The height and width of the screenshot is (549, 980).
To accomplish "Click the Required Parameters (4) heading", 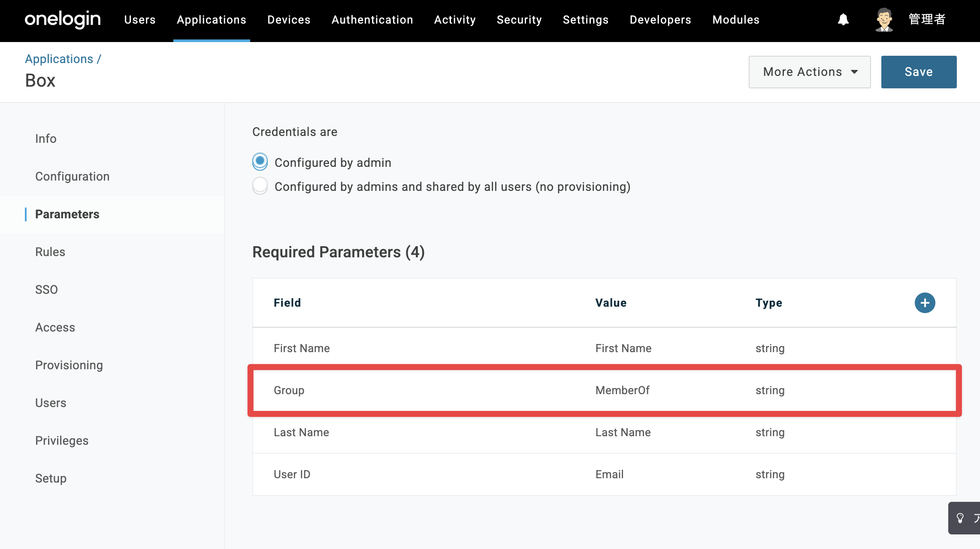I will pos(339,252).
